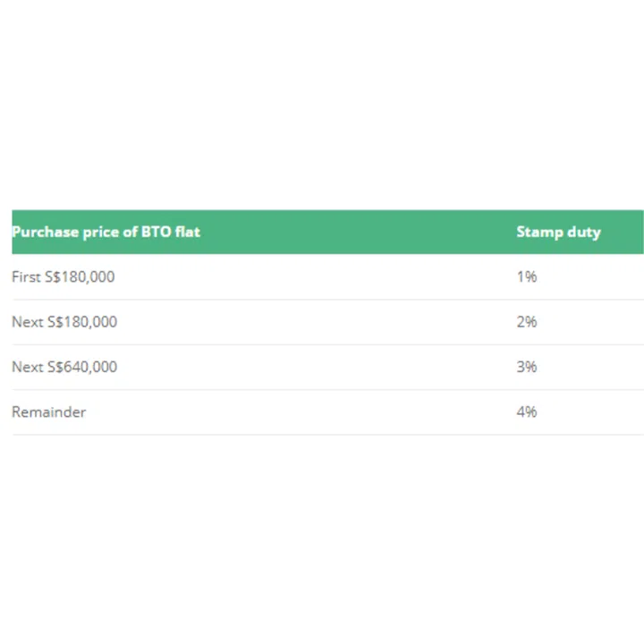This screenshot has height=644, width=644.
Task: Click the word 'duty' in the header
Action: (583, 232)
